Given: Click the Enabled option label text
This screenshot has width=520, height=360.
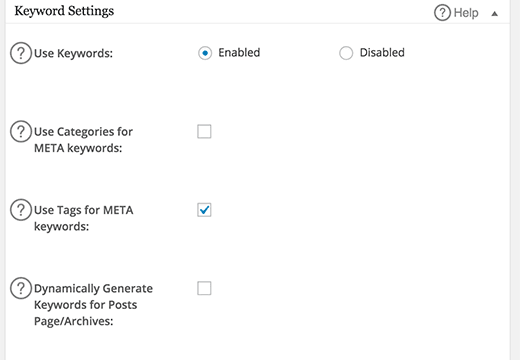Looking at the screenshot, I should click(239, 53).
